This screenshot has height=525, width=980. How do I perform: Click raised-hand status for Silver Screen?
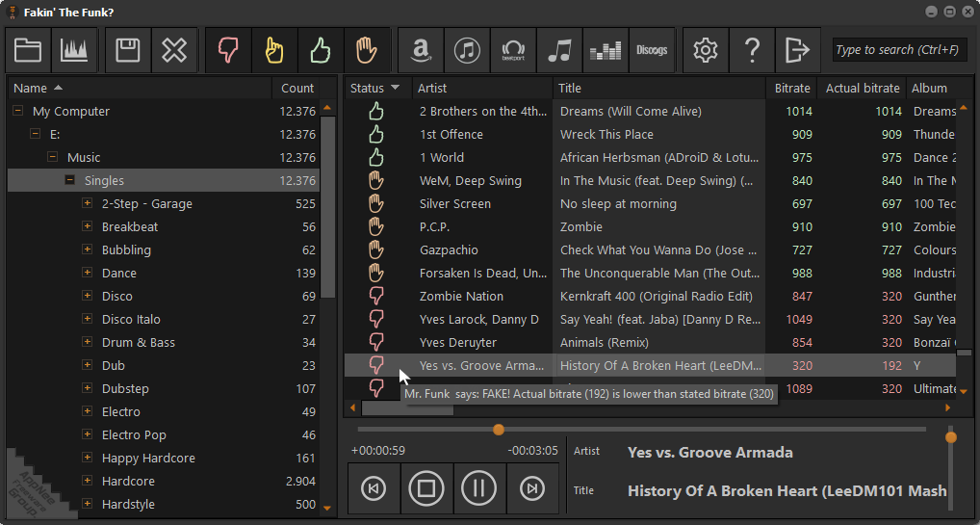coord(375,204)
